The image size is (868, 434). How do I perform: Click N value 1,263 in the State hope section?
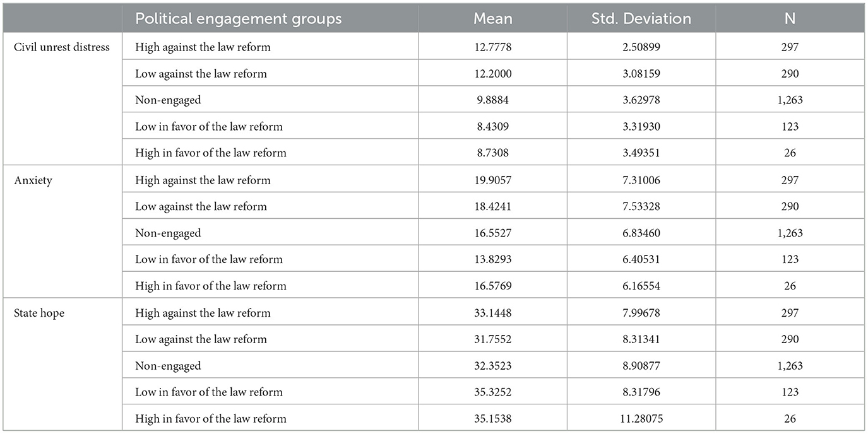pos(790,366)
